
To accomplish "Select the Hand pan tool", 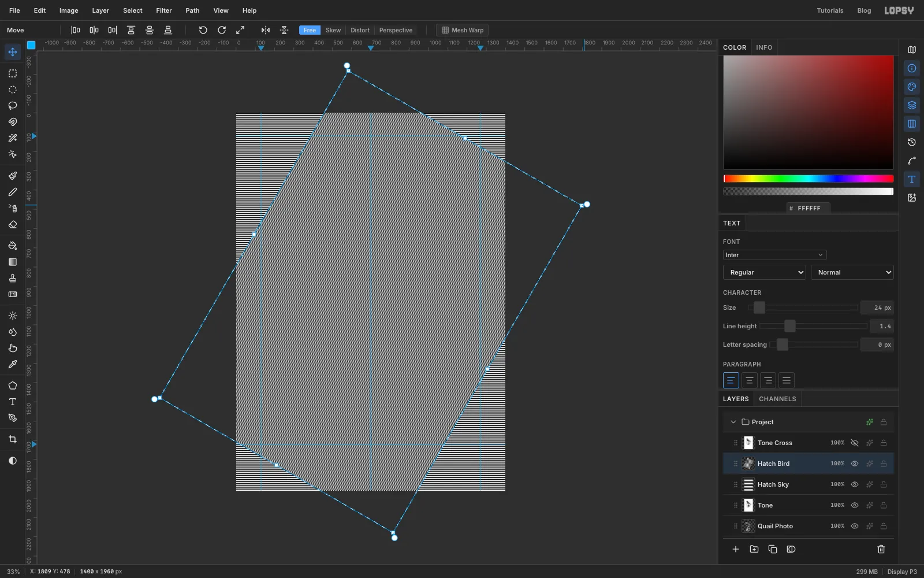I will [x=12, y=348].
